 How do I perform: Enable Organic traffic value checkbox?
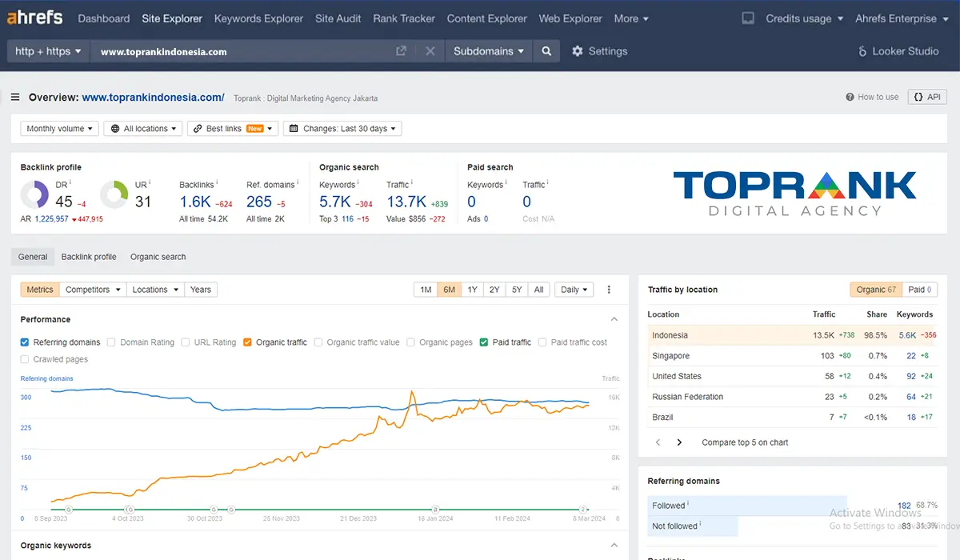point(318,342)
